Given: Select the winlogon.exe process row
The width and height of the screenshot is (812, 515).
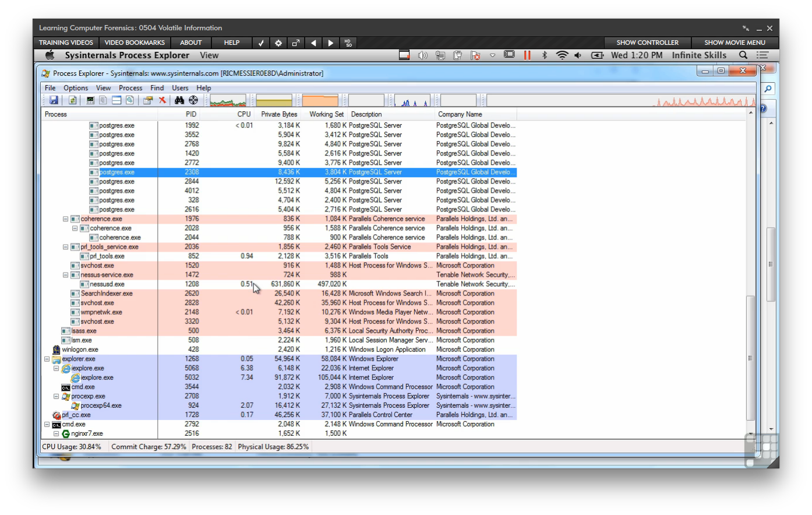Looking at the screenshot, I should [x=279, y=350].
